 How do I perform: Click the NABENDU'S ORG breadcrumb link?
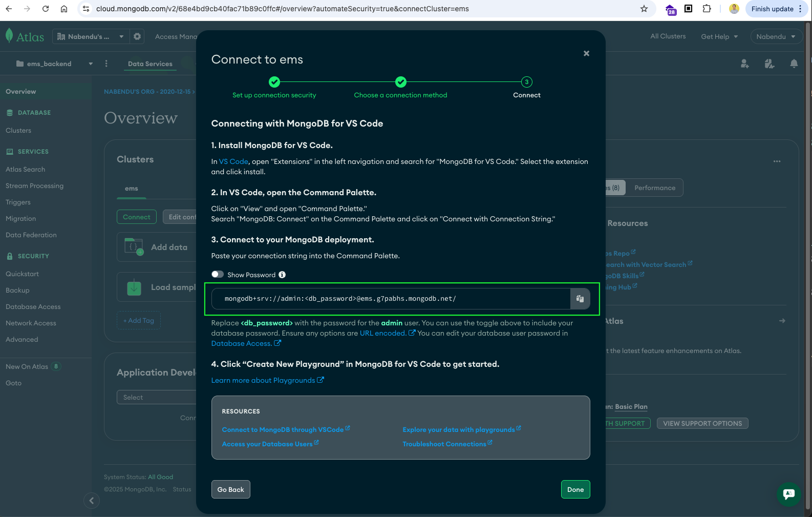[x=147, y=92]
